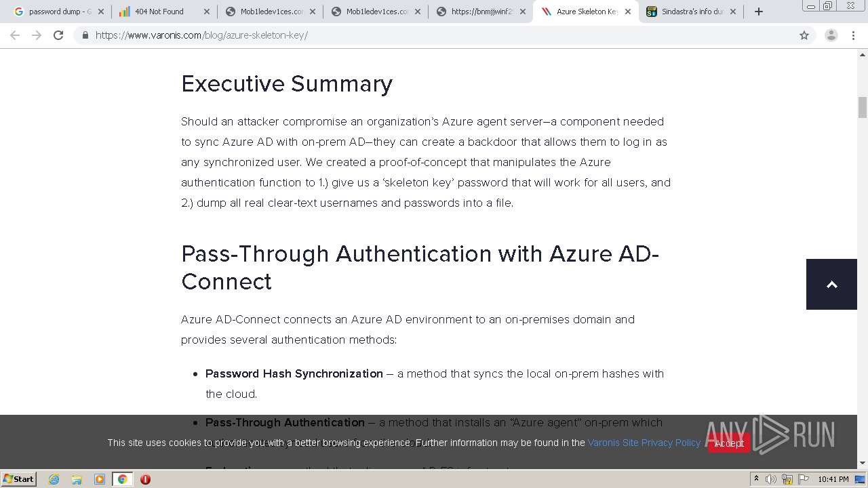Select the second Mob1ledev1ces tab
Viewport: 868px width, 488px height.
point(376,12)
